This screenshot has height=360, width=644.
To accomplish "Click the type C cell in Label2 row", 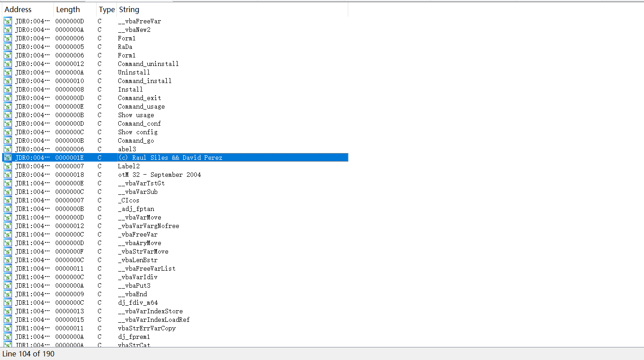I will [x=99, y=166].
